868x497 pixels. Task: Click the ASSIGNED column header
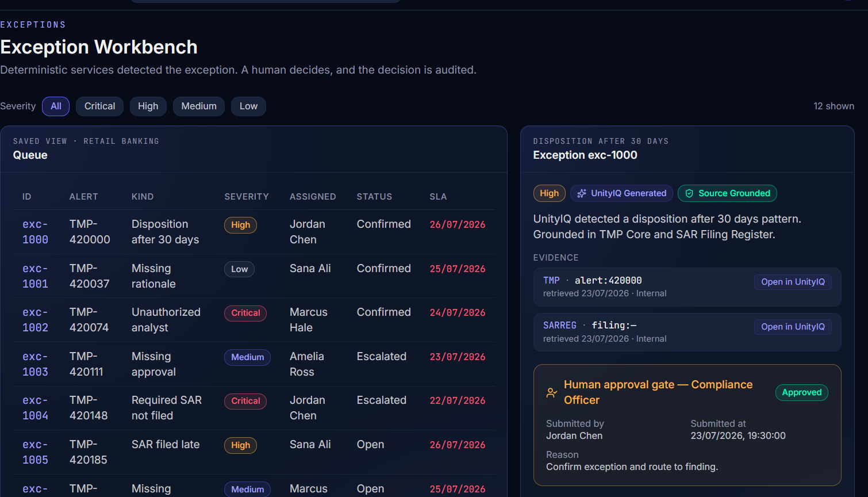313,197
